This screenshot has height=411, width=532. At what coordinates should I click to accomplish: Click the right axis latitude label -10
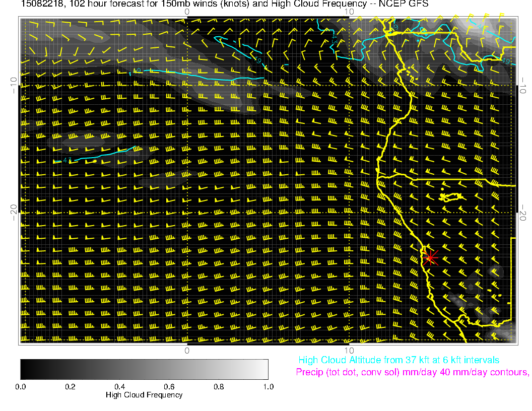[x=524, y=85]
